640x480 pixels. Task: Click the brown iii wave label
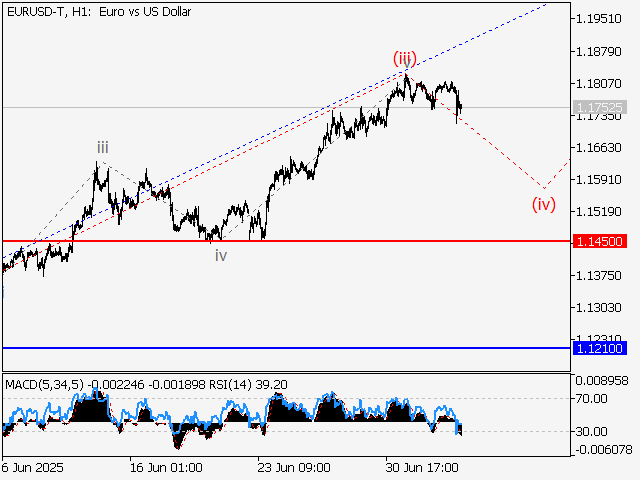click(x=102, y=148)
